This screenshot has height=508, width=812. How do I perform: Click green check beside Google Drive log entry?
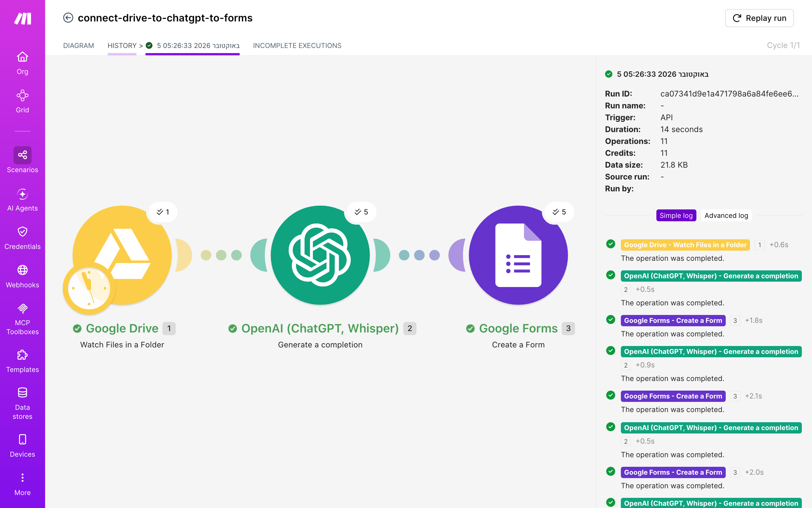[611, 244]
